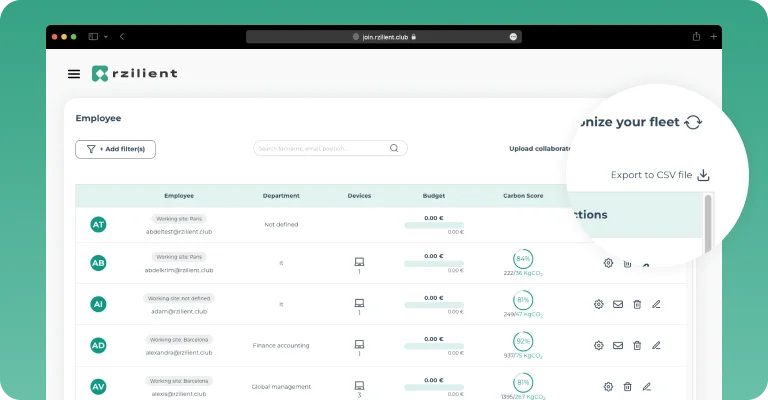Open settings gear for abdelkrim row
This screenshot has width=768, height=400.
pyautogui.click(x=608, y=263)
